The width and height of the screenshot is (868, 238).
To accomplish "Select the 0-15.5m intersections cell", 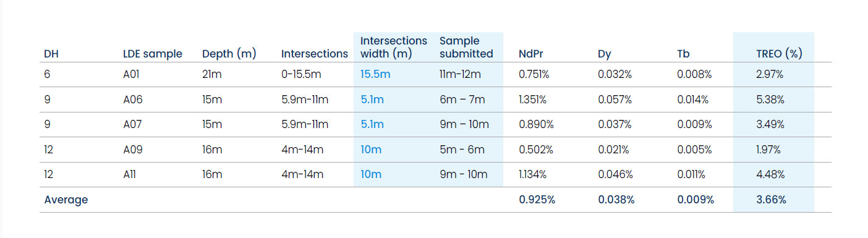I will click(x=301, y=74).
